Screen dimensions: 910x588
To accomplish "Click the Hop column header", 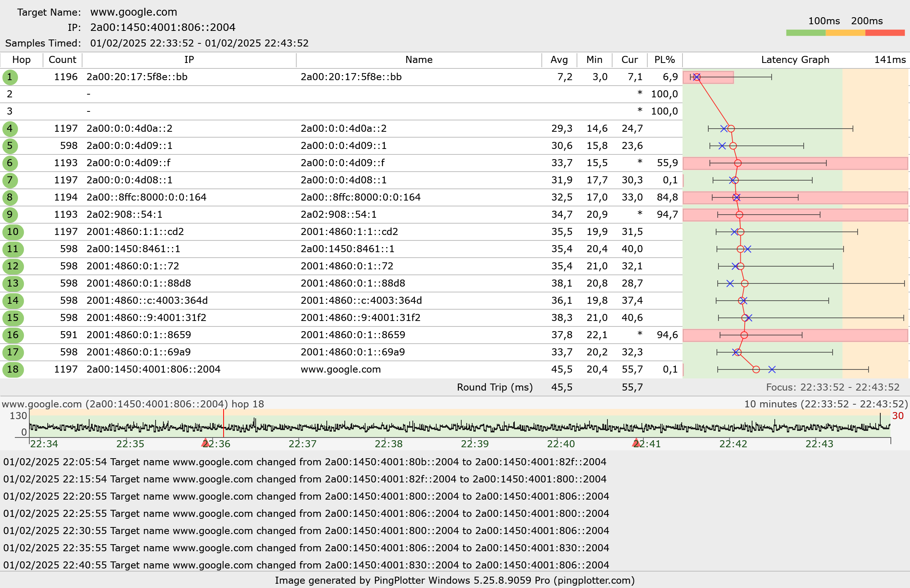I will click(x=21, y=60).
